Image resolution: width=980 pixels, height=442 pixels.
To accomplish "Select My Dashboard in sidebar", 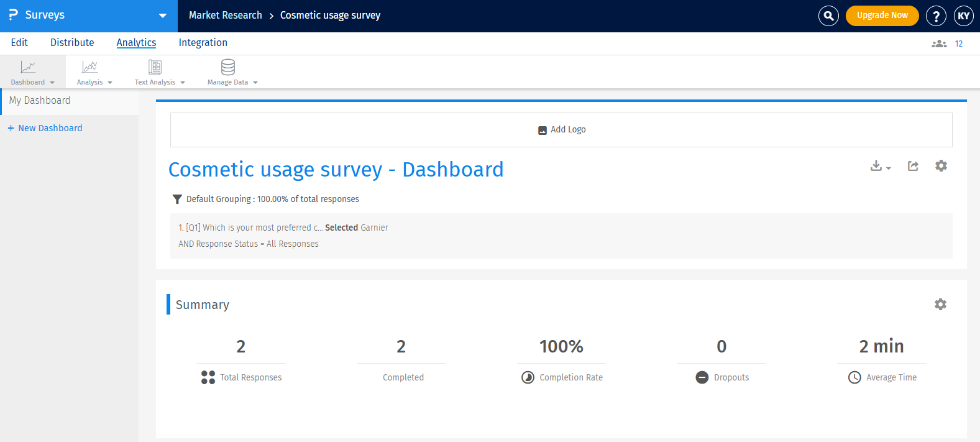I will [69, 101].
